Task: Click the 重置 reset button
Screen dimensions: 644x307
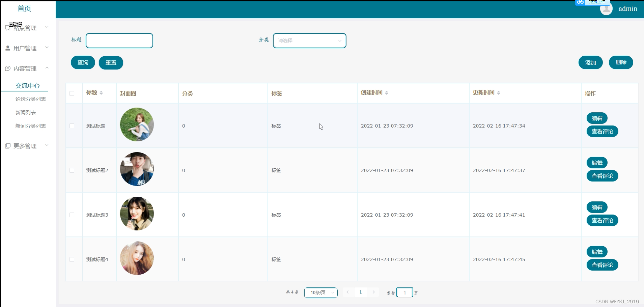Action: (111, 63)
